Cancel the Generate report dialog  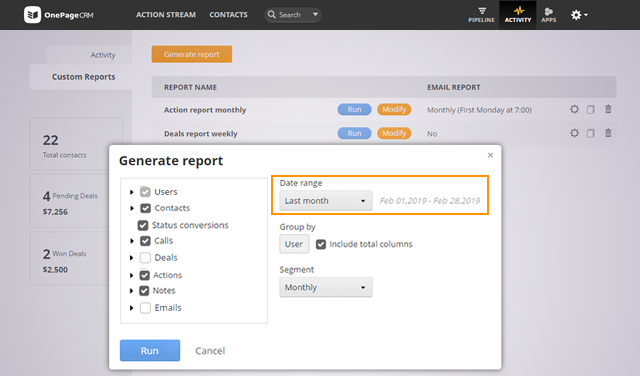click(x=210, y=351)
